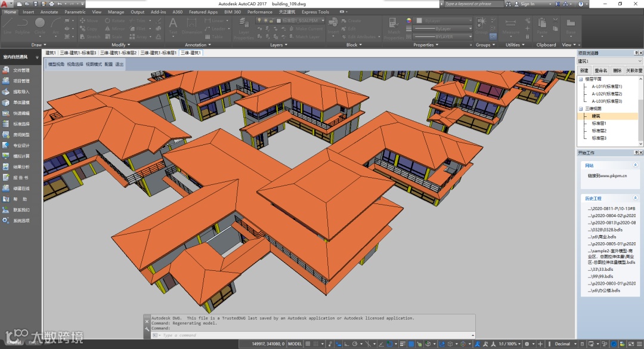Open Layer Properties in ribbon
The height and width of the screenshot is (349, 644).
tap(244, 29)
